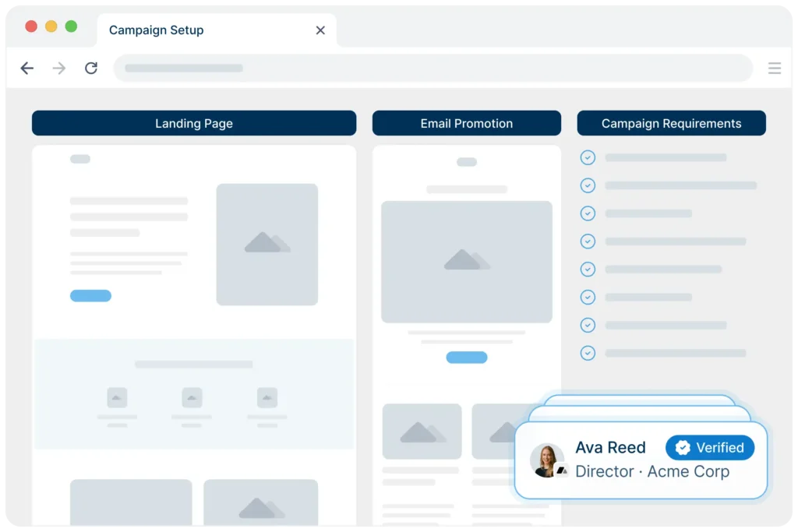This screenshot has height=532, width=798.
Task: Select the Campaign Setup tab
Action: click(x=156, y=30)
